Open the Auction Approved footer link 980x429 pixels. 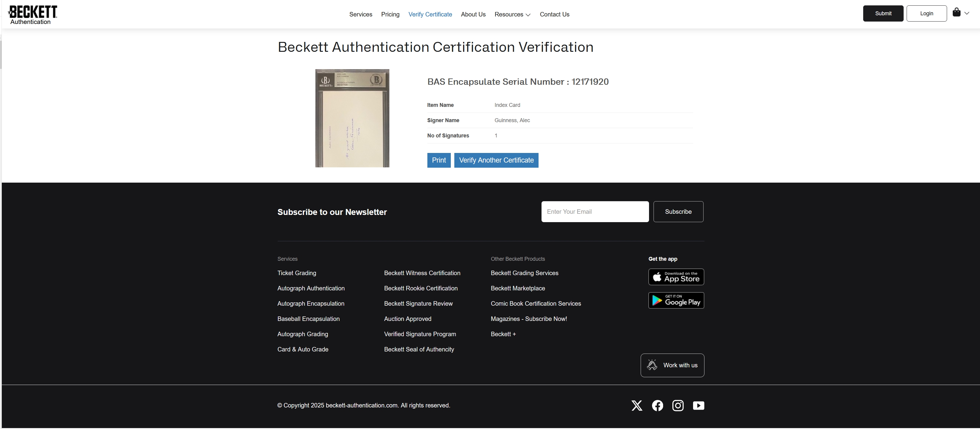point(407,319)
